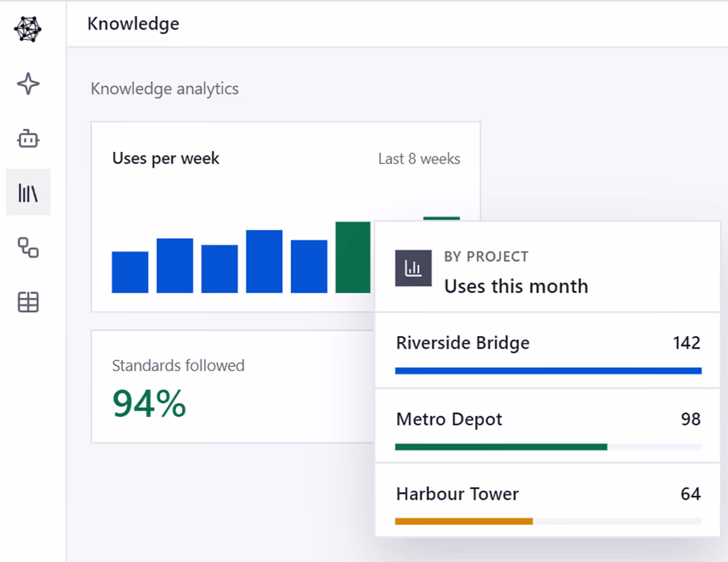Open the sparkle assistant sidebar icon
The width and height of the screenshot is (728, 562).
tap(28, 84)
